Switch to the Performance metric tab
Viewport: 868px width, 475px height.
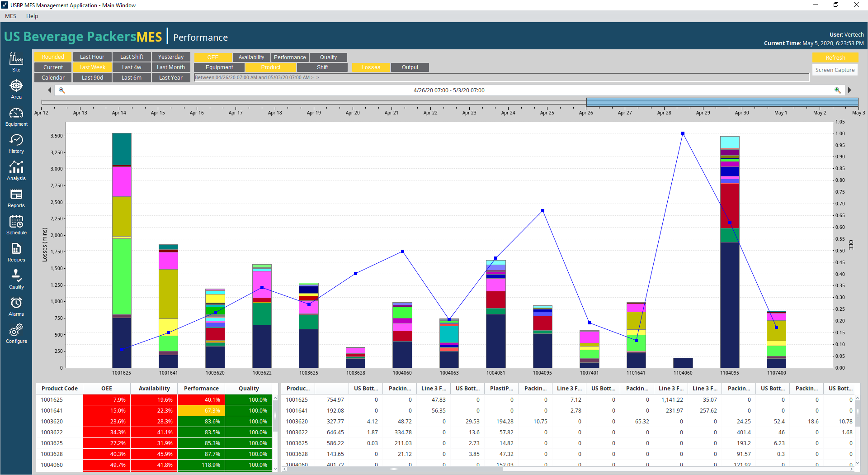tap(290, 57)
